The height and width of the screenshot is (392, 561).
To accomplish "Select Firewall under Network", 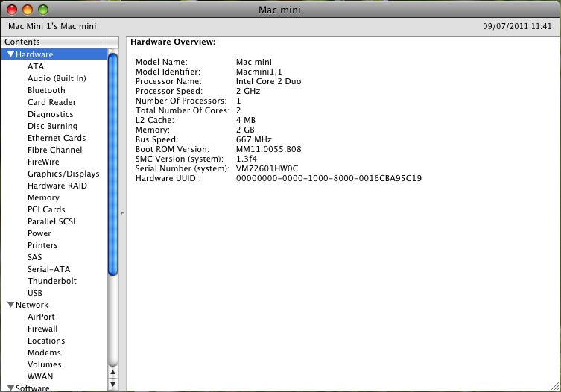I will point(42,329).
